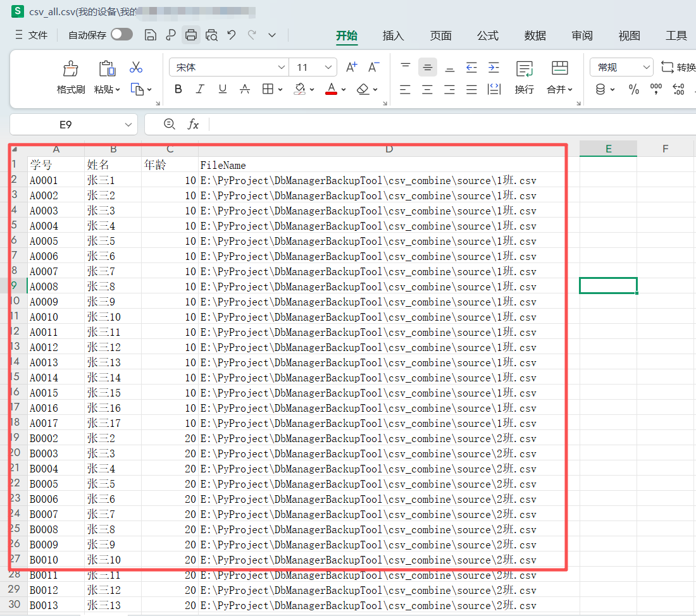Image resolution: width=696 pixels, height=616 pixels.
Task: Click Align Left icon
Action: click(405, 90)
